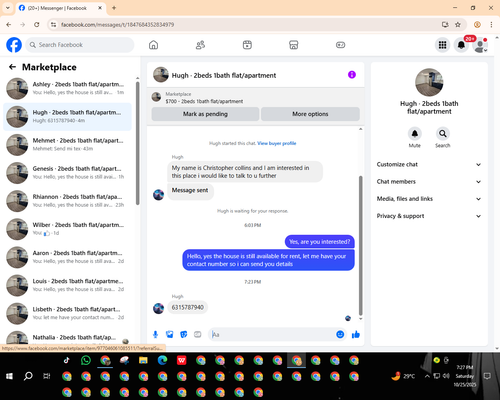Image resolution: width=500 pixels, height=400 pixels.
Task: Click the back arrow beside Marketplace
Action: (12, 67)
